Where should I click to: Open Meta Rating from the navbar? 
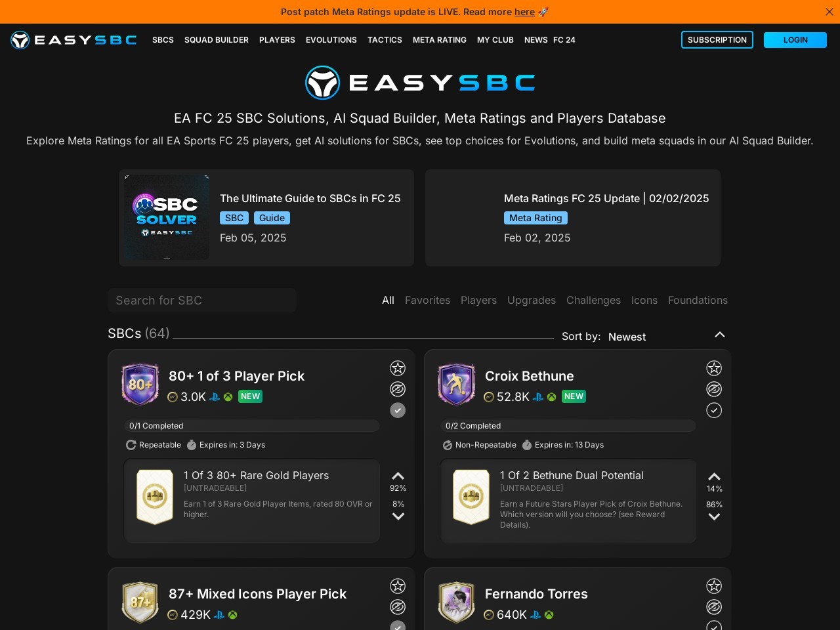[x=440, y=40]
